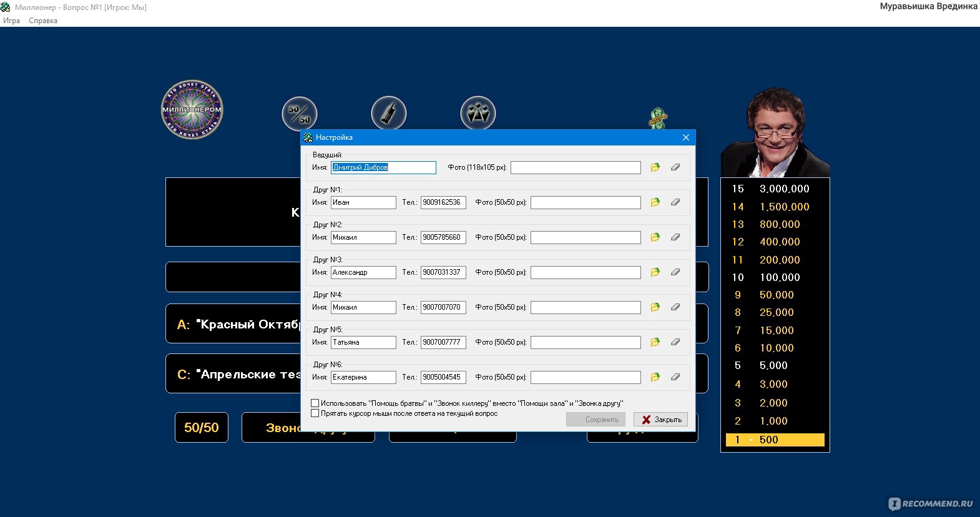The height and width of the screenshot is (517, 980).
Task: Clear the host photo with eraser icon
Action: pyautogui.click(x=675, y=167)
